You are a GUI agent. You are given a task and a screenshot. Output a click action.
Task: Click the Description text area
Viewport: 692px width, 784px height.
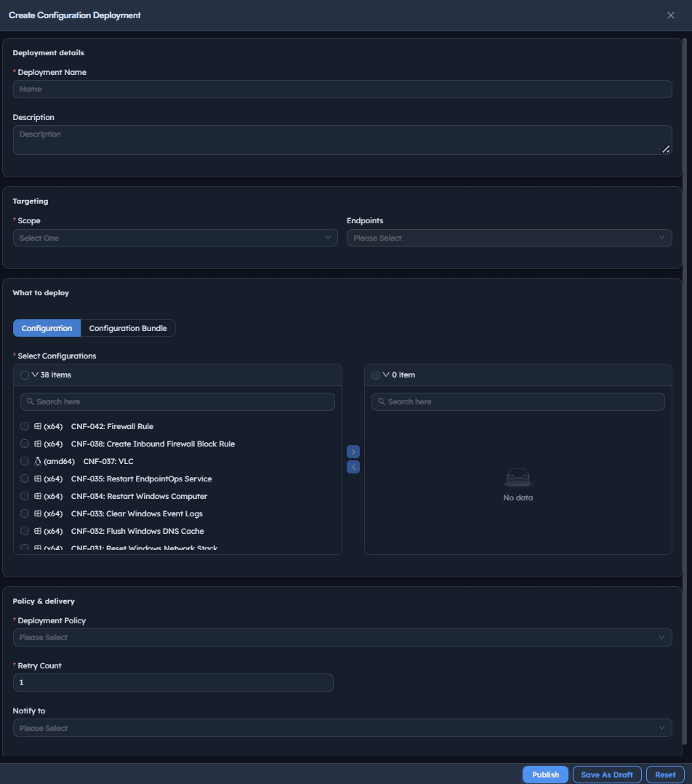pyautogui.click(x=342, y=140)
